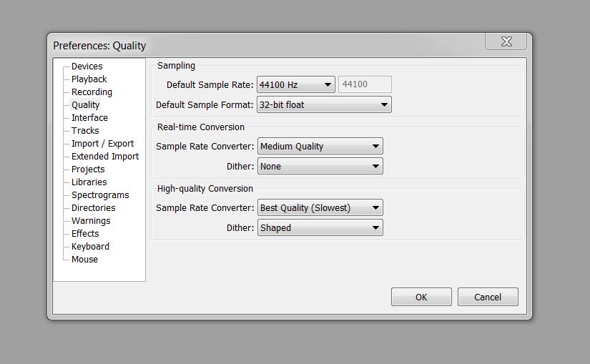
Task: Open the Default Sample Format dropdown
Action: pyautogui.click(x=324, y=104)
